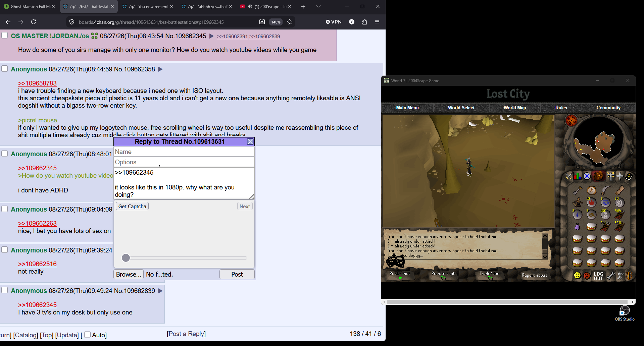
Task: Open the Ignore list red face icon
Action: pyautogui.click(x=587, y=276)
